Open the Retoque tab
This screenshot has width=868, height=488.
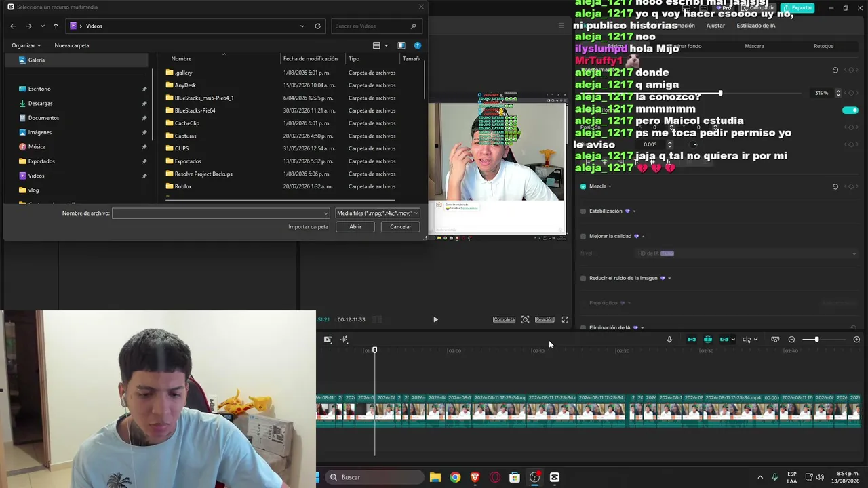(x=823, y=46)
